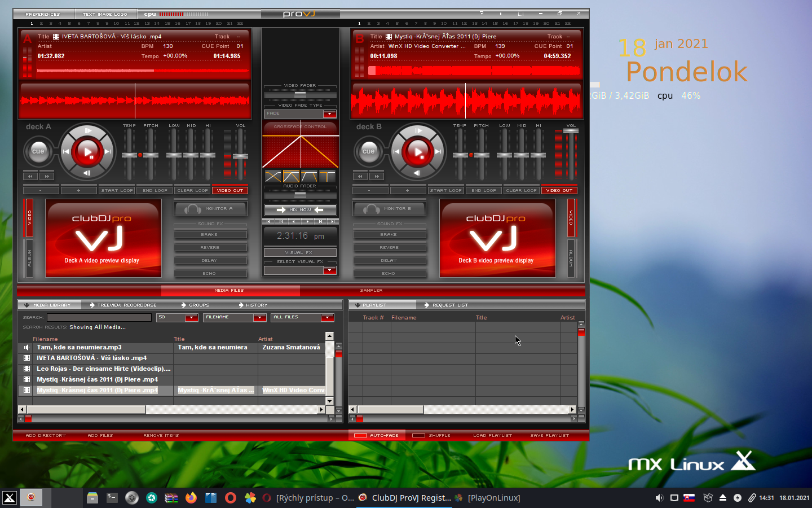Switch to the Request List tab
This screenshot has width=812, height=508.
[446, 305]
